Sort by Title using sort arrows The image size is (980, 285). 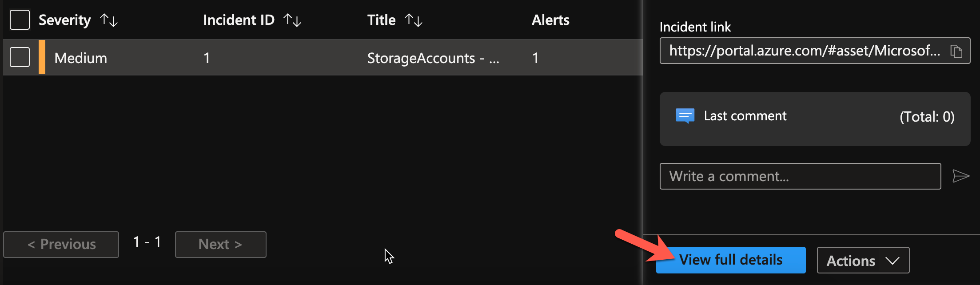point(414,20)
